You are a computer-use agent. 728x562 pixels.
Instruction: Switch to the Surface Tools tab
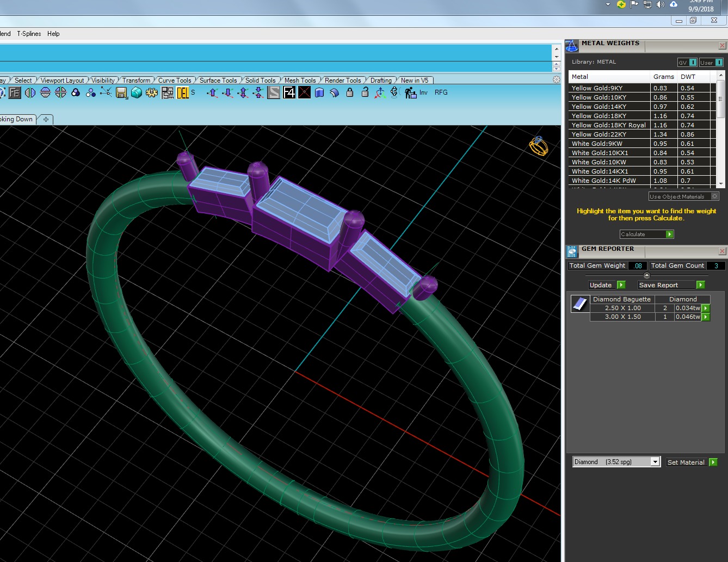pos(218,80)
